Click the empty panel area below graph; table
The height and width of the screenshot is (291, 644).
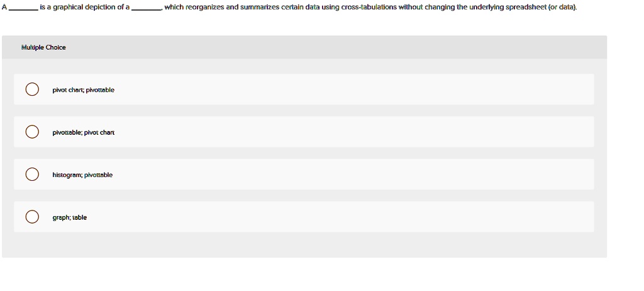[x=304, y=245]
